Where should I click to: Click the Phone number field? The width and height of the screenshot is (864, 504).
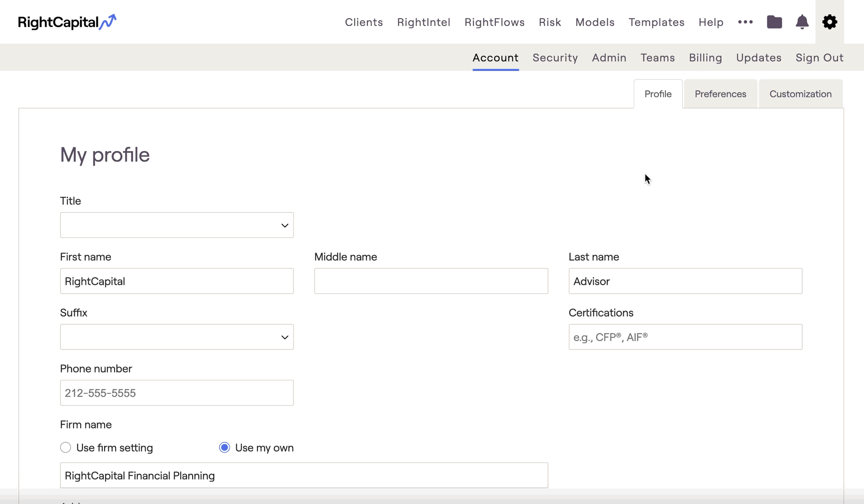point(177,393)
